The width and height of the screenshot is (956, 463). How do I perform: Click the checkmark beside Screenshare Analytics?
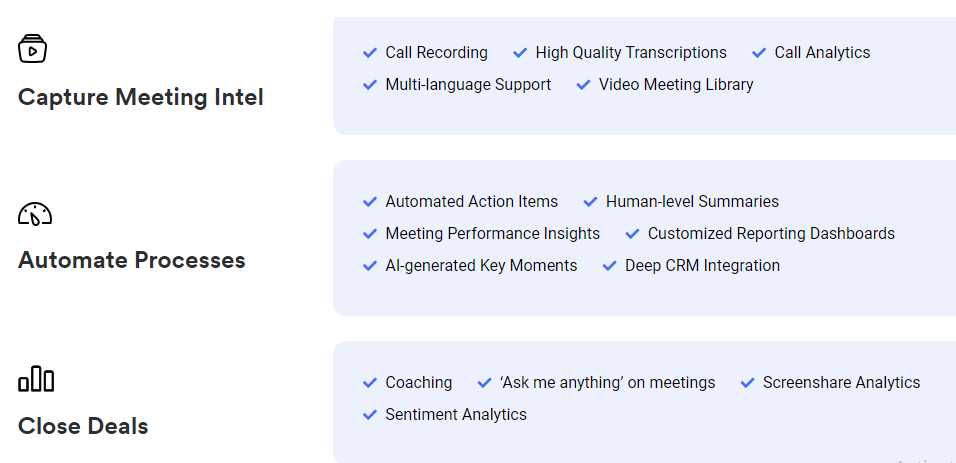point(747,383)
